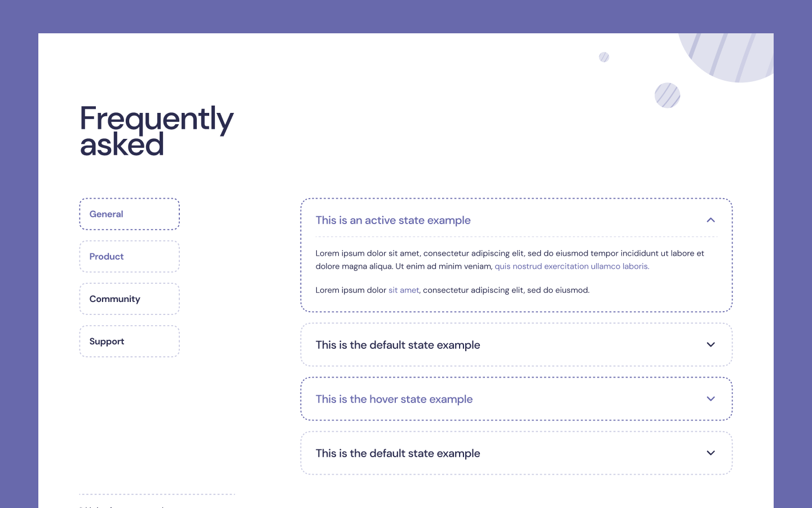Viewport: 812px width, 508px height.
Task: Click the dashed divider below the category tabs
Action: point(157,494)
